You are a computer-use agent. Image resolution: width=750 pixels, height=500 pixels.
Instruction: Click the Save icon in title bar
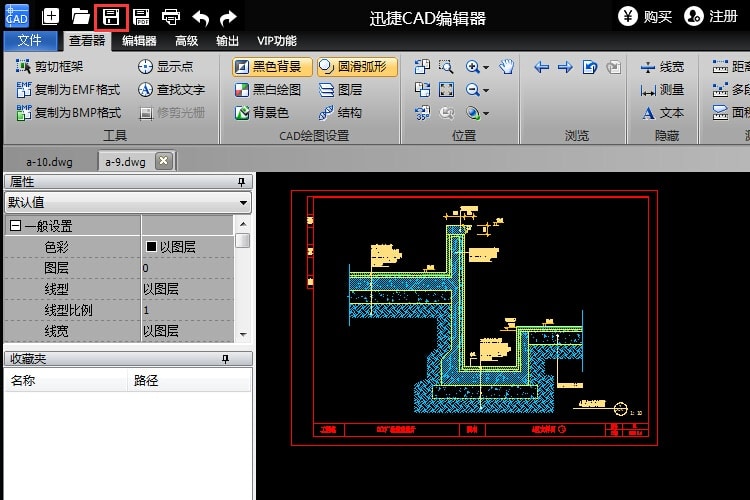tap(111, 16)
